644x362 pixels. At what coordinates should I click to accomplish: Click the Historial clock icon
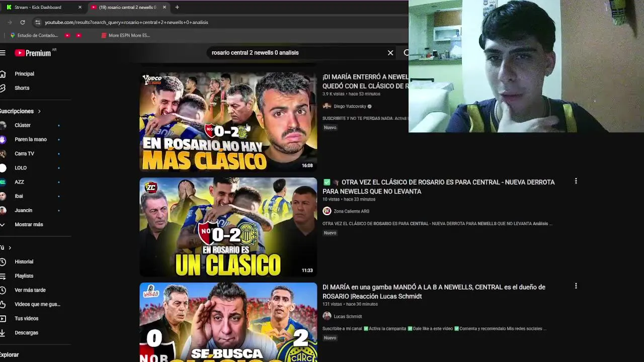click(3, 262)
